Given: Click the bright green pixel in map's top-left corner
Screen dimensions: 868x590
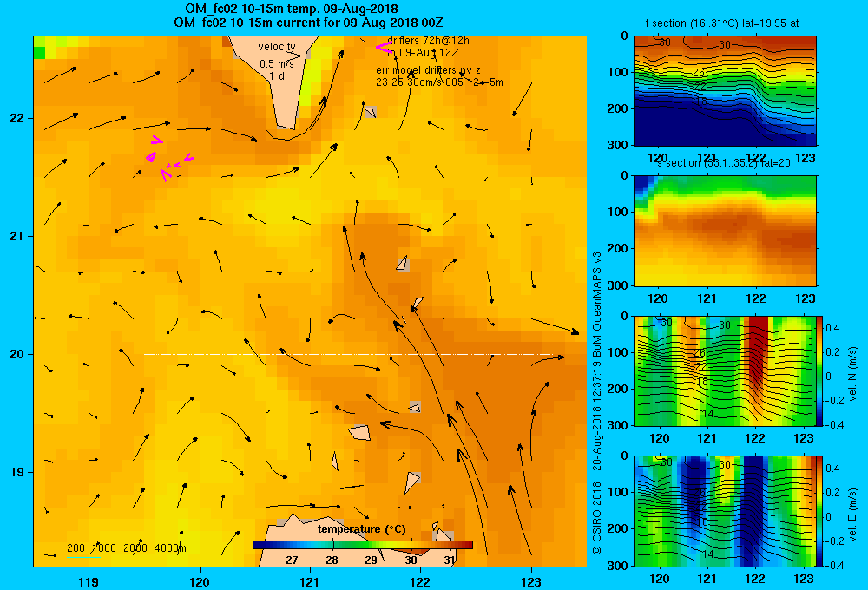Looking at the screenshot, I should click(39, 53).
